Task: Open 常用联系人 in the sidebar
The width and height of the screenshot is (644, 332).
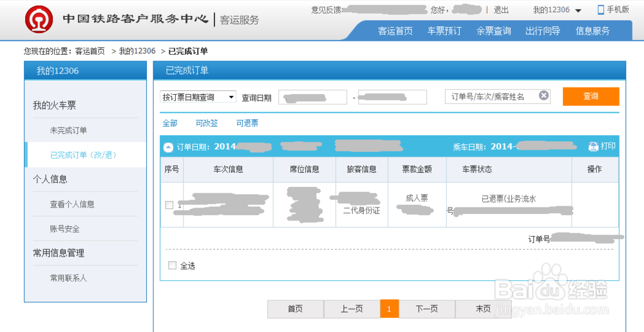Action: pos(69,278)
